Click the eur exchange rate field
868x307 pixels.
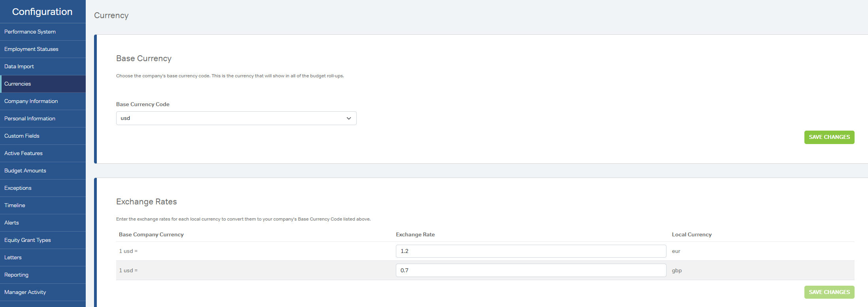click(x=531, y=251)
